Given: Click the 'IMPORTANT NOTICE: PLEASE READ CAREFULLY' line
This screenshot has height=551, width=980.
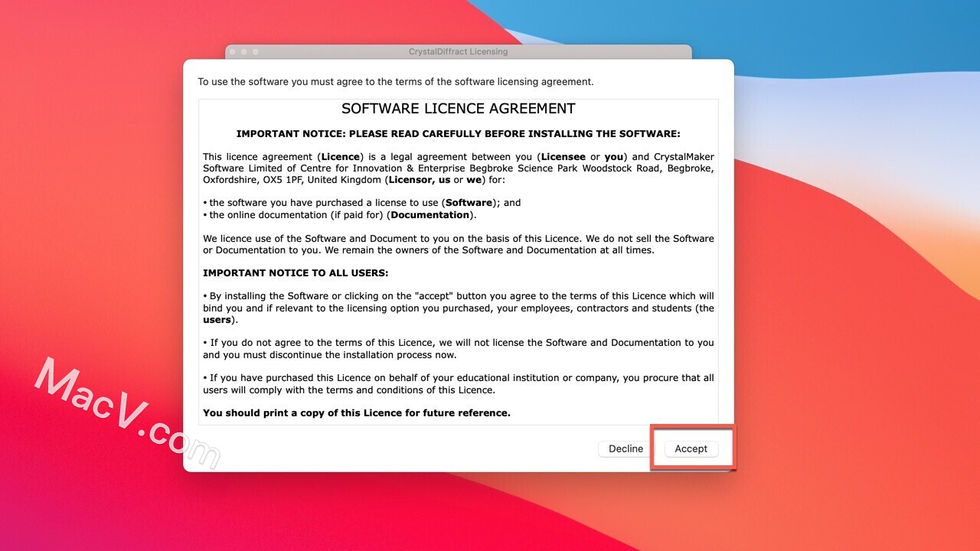Looking at the screenshot, I should coord(458,133).
